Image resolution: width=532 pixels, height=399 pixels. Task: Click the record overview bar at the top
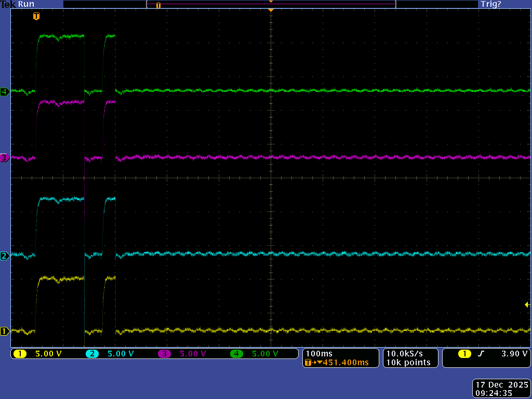click(x=271, y=5)
